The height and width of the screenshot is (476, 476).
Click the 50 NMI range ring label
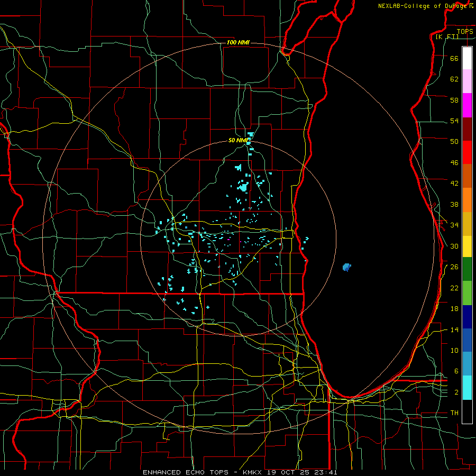239,140
